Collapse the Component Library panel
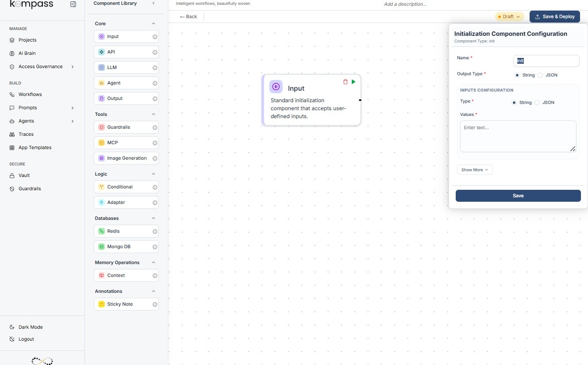Screen dimensions: 588x365 coord(154,3)
